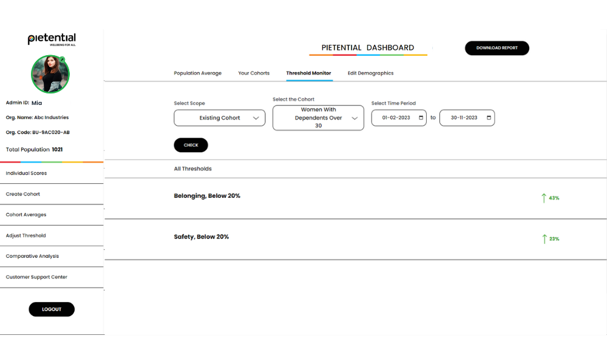607x364 pixels.
Task: Go to Edit Demographics tab
Action: click(x=370, y=73)
